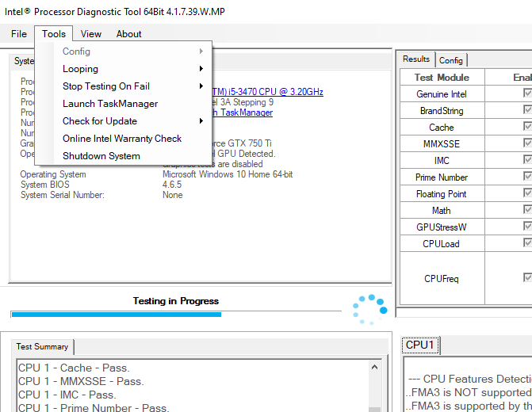Click the Test Module column header

(x=442, y=78)
